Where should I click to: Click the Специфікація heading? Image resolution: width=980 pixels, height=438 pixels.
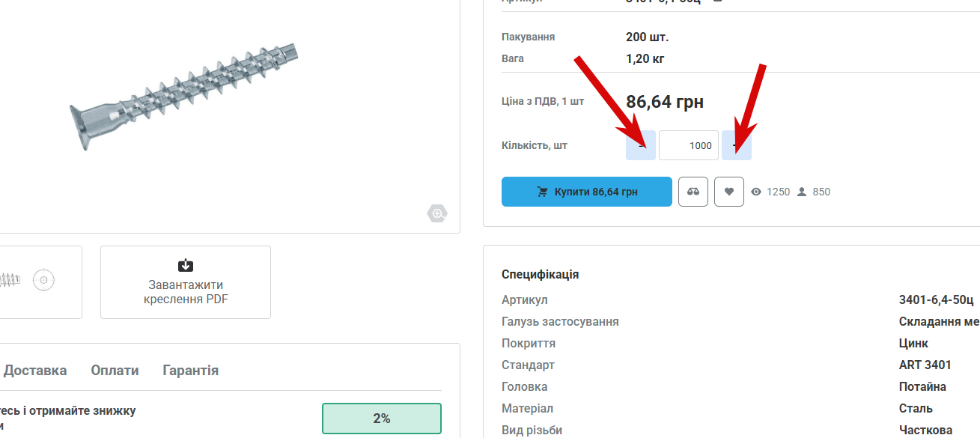[541, 275]
